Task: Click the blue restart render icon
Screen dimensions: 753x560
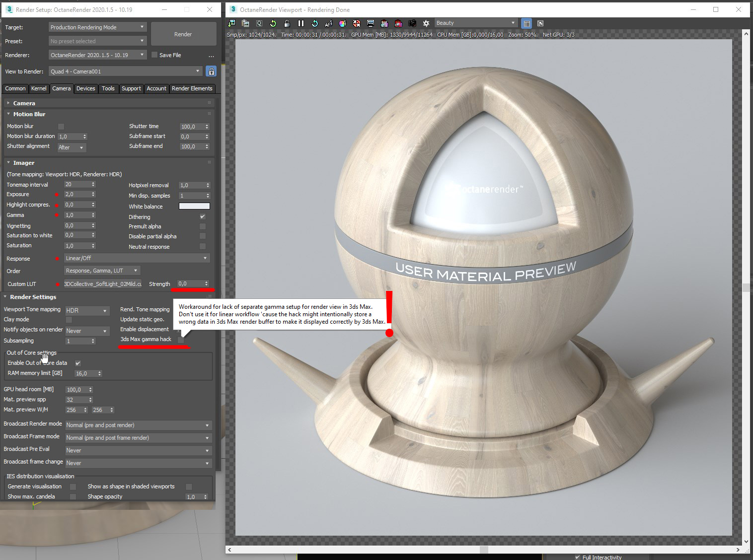Action: (x=315, y=23)
